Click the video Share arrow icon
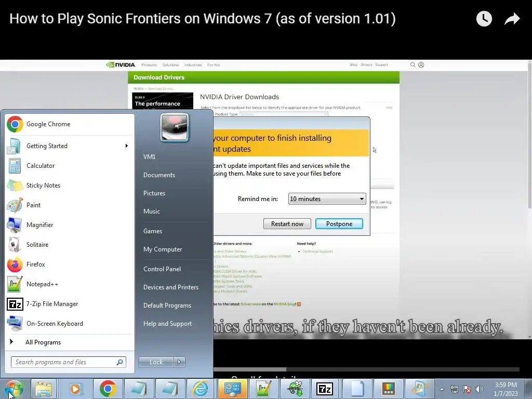Viewport: 532px width, 399px height. point(512,19)
